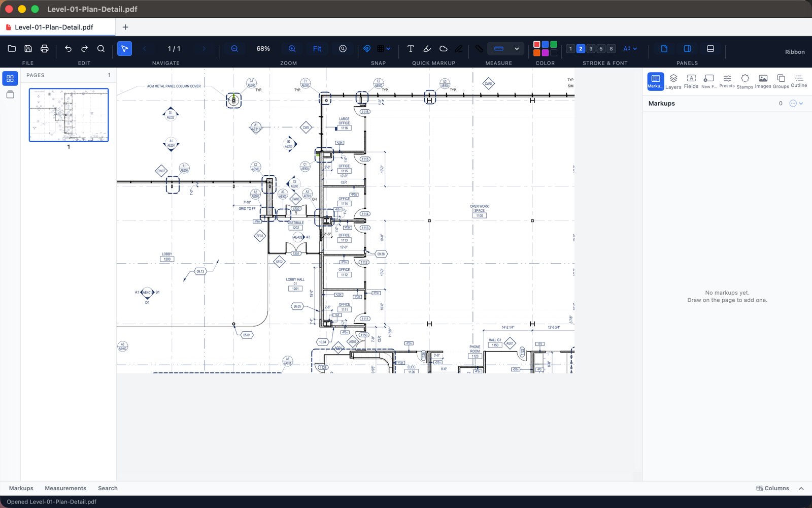The width and height of the screenshot is (812, 508).
Task: Open the Presets panel tab
Action: pos(727,81)
